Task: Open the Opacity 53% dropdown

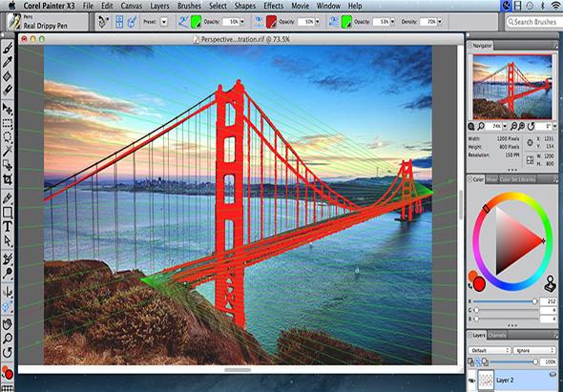Action: [x=392, y=22]
